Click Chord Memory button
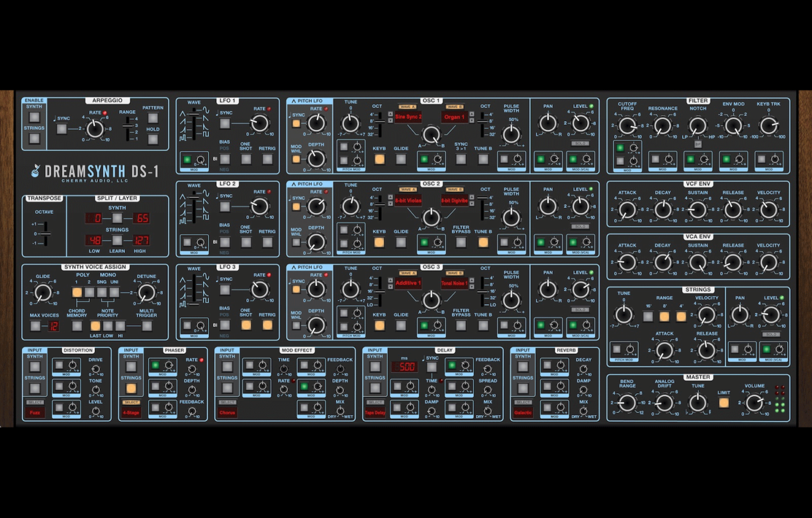The height and width of the screenshot is (518, 812). click(x=77, y=326)
